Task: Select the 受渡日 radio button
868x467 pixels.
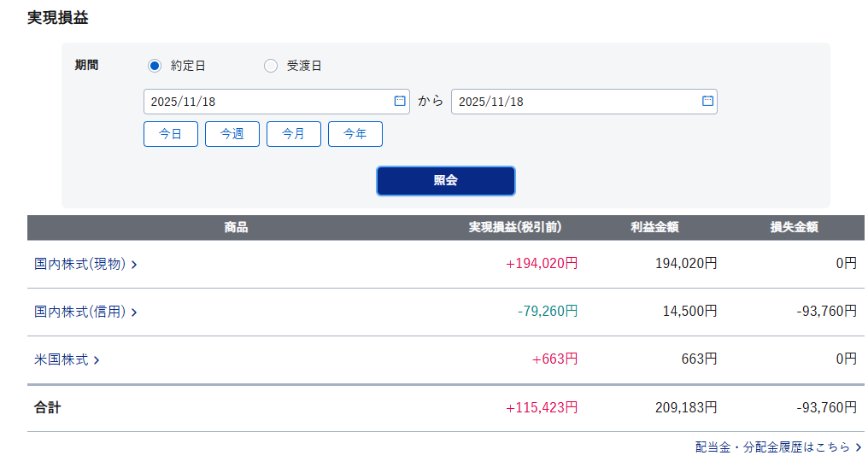Action: pos(271,66)
